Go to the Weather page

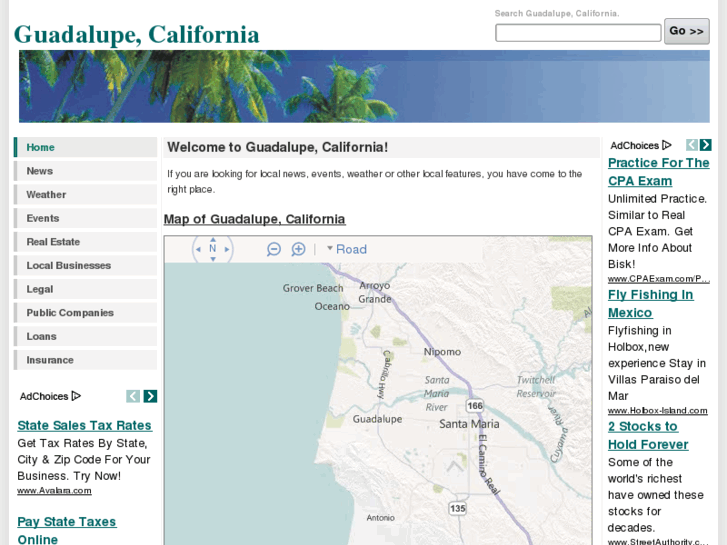[x=85, y=194]
